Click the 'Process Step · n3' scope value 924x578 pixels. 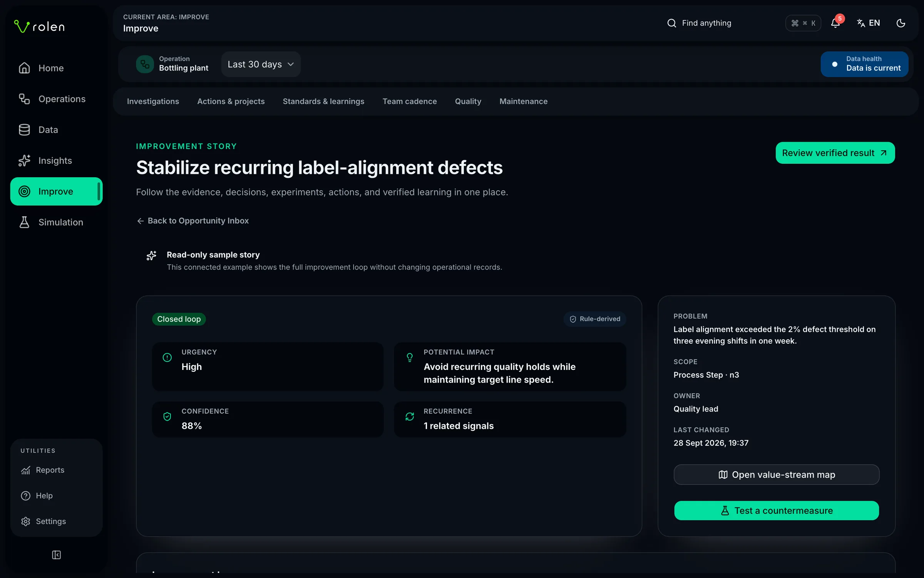click(706, 375)
